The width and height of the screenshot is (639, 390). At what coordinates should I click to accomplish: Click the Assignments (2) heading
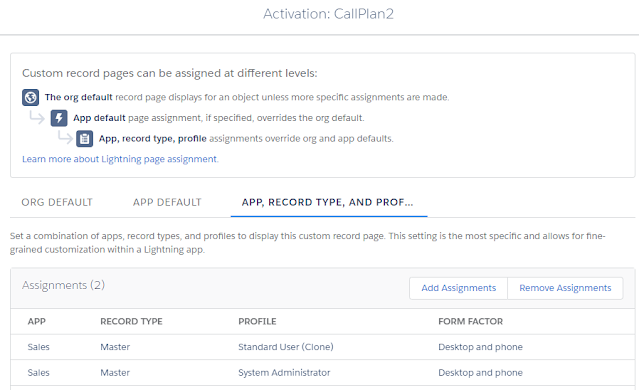63,285
